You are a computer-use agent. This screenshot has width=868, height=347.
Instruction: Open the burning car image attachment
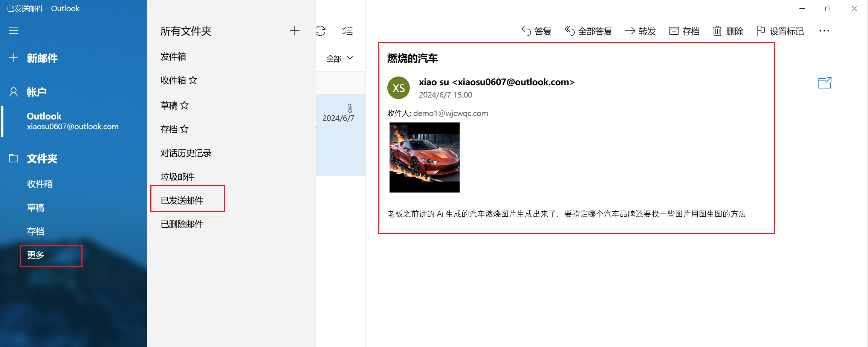click(x=424, y=157)
